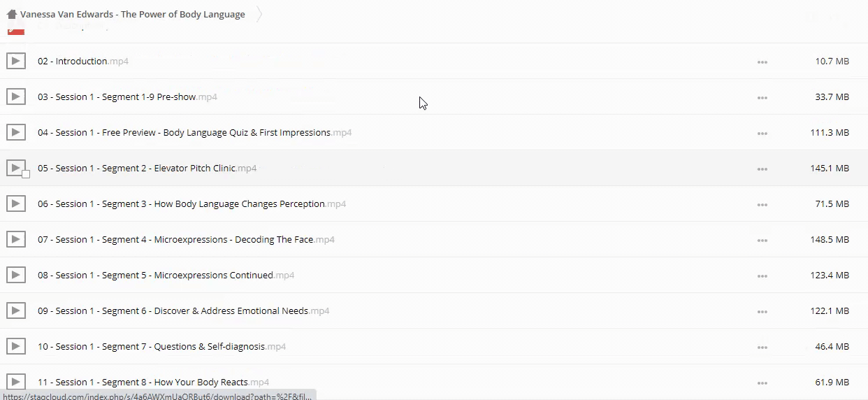Click video icon for 04 Free Preview file
Image resolution: width=868 pixels, height=400 pixels.
click(16, 132)
